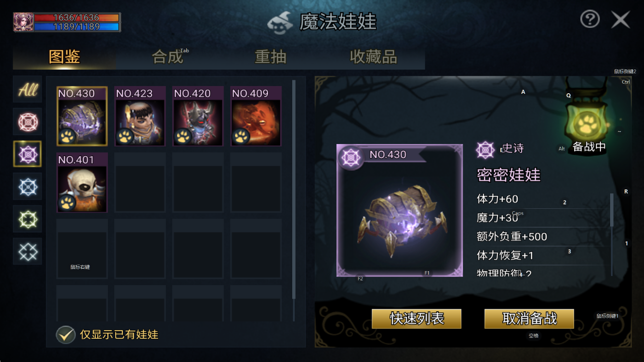644x362 pixels.
Task: Filter dolls by blue rarity emblem
Action: click(28, 187)
